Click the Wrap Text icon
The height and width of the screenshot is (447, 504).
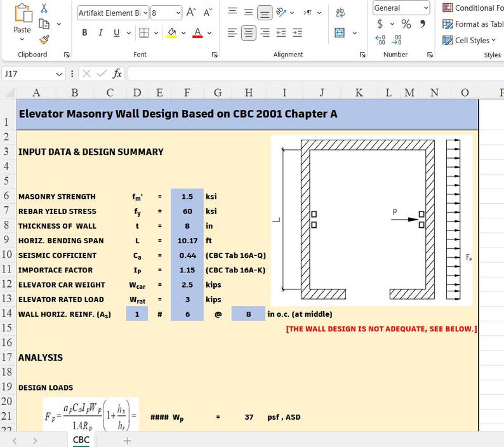pyautogui.click(x=340, y=13)
